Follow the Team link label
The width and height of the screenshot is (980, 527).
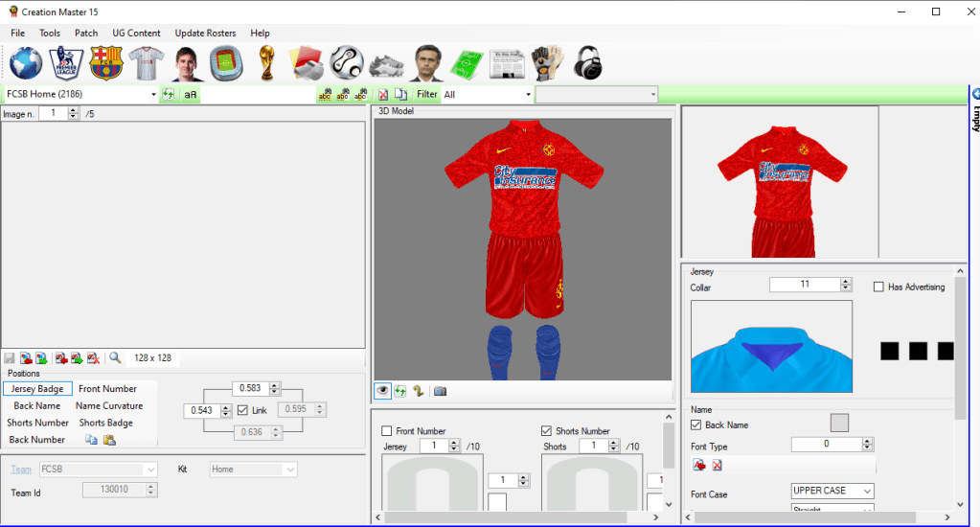[20, 470]
